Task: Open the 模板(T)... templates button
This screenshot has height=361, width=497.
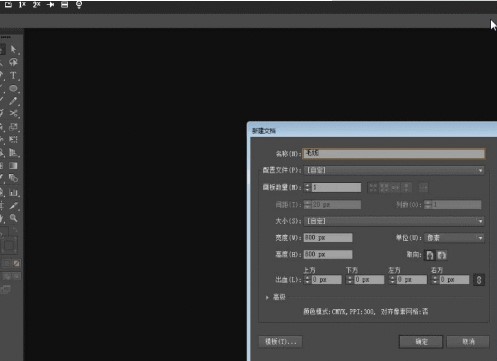Action: [280, 342]
